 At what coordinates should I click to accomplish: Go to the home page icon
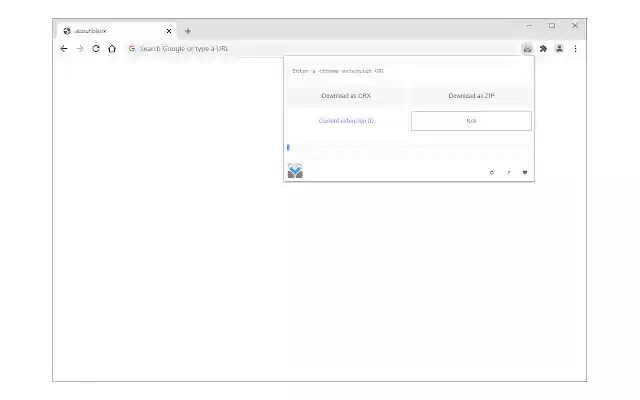click(112, 49)
